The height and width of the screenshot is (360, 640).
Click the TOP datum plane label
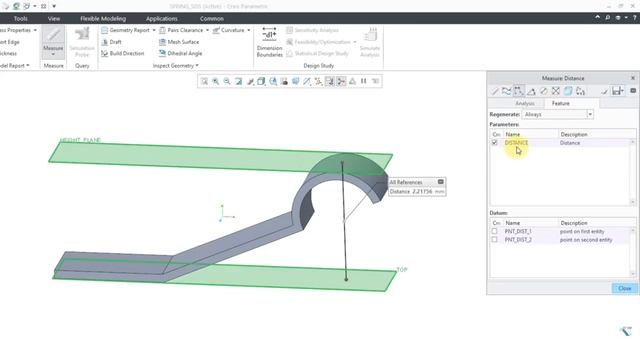point(402,270)
